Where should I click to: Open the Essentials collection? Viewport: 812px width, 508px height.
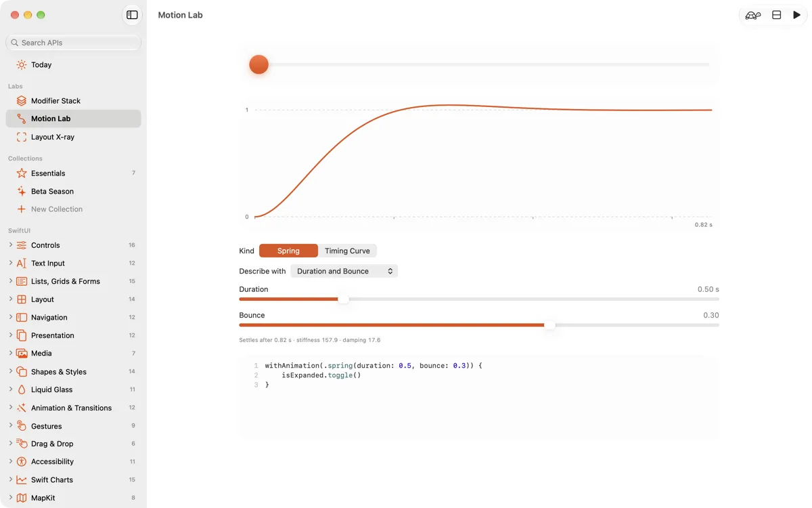73,173
